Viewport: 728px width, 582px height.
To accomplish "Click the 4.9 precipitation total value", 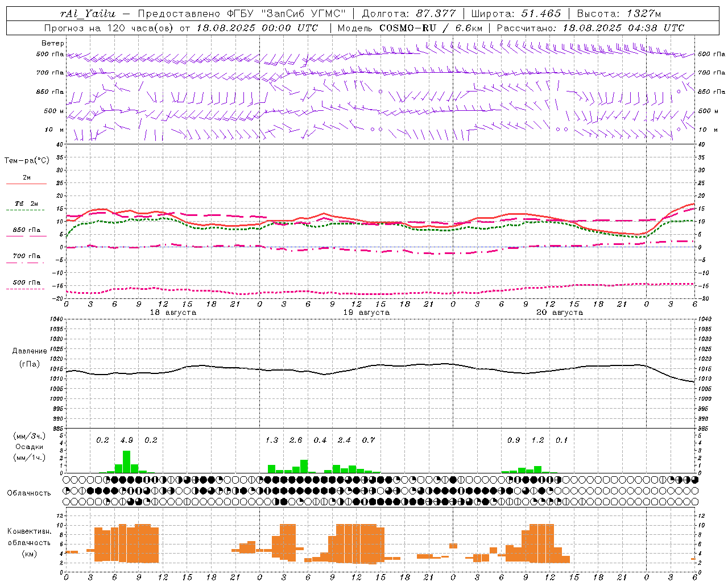I will point(126,440).
